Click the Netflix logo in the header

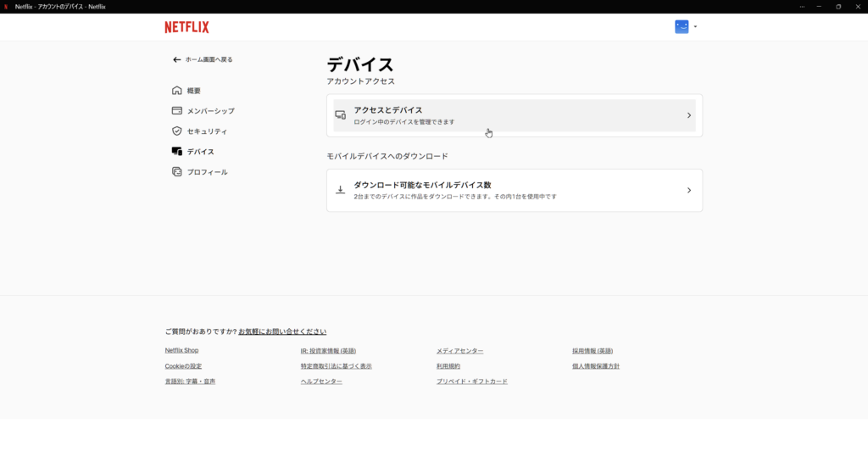(x=186, y=27)
